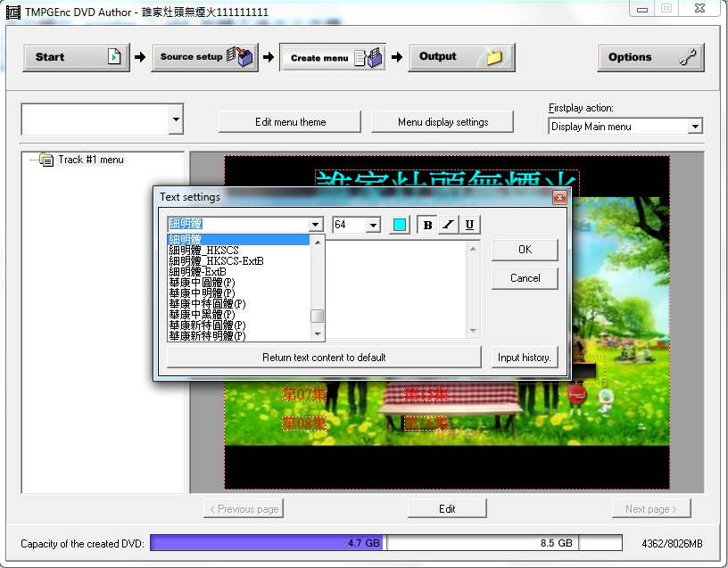This screenshot has height=568, width=728.
Task: Click the 第07集 chapter text in preview
Action: tap(304, 394)
